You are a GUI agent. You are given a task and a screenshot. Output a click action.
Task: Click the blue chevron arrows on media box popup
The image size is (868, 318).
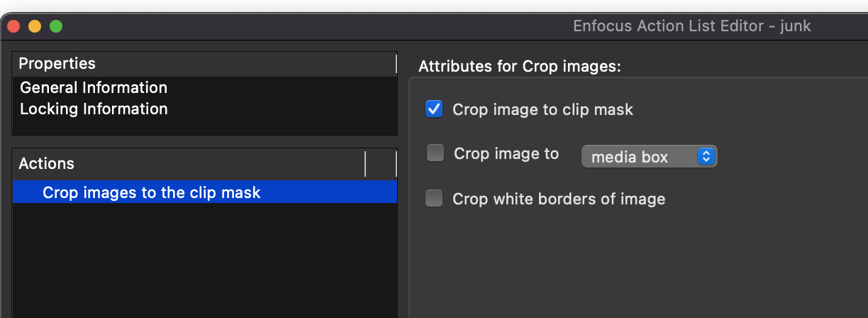click(705, 157)
